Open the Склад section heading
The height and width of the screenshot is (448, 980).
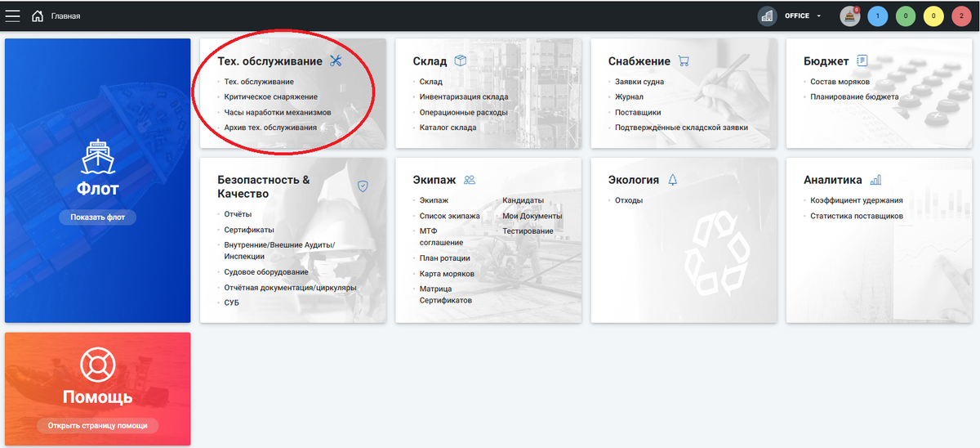(x=430, y=61)
